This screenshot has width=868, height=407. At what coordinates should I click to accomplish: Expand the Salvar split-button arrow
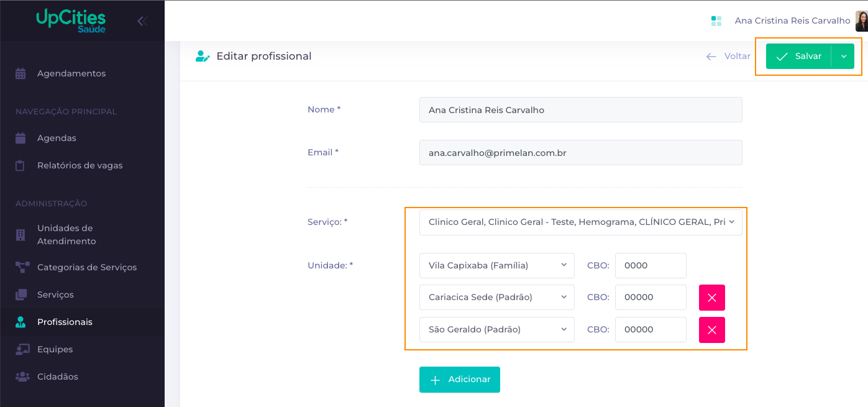[843, 56]
